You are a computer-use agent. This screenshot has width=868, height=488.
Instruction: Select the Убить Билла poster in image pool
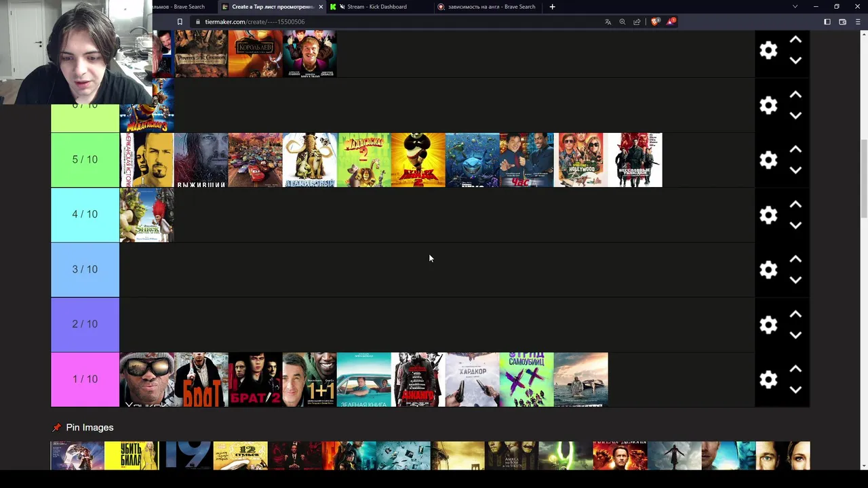tap(132, 455)
